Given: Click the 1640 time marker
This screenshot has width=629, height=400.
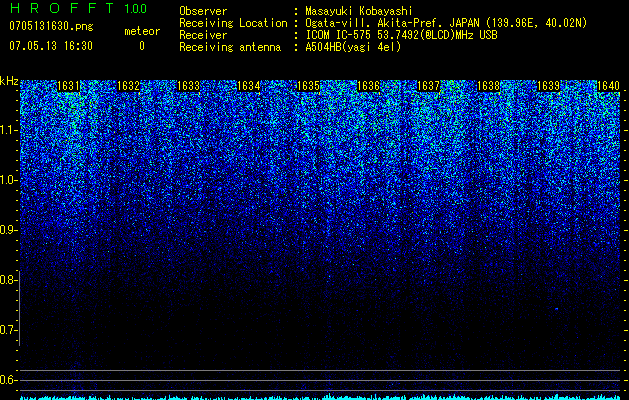Looking at the screenshot, I should (x=609, y=86).
